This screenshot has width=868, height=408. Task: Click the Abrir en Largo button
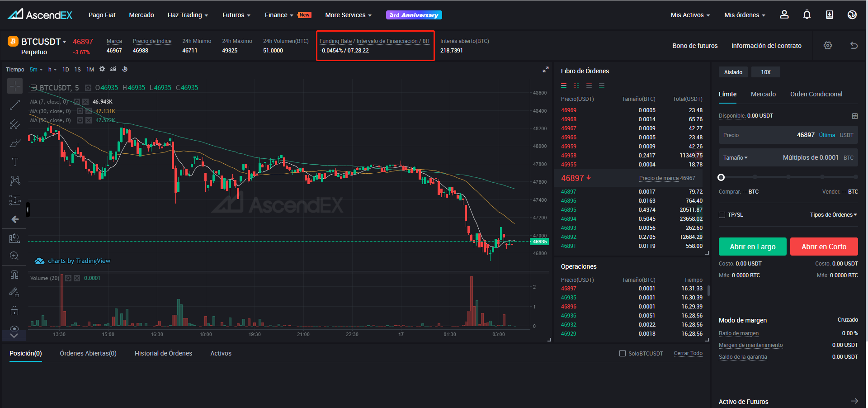coord(753,247)
